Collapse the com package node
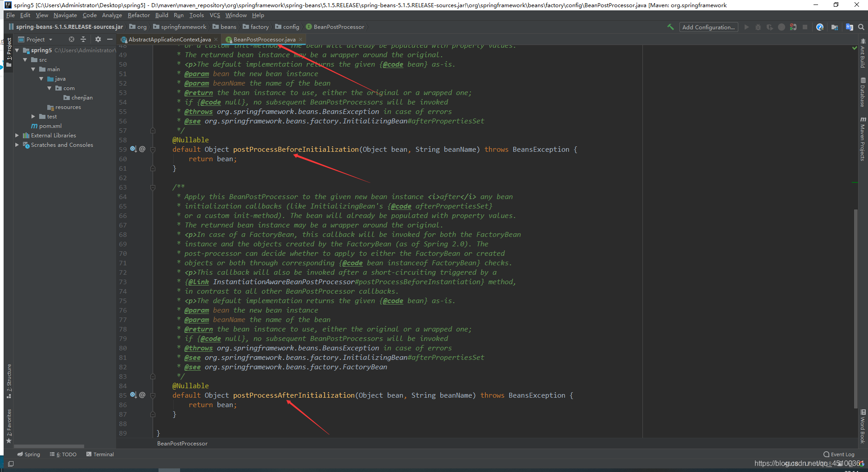The height and width of the screenshot is (472, 868). click(x=50, y=88)
